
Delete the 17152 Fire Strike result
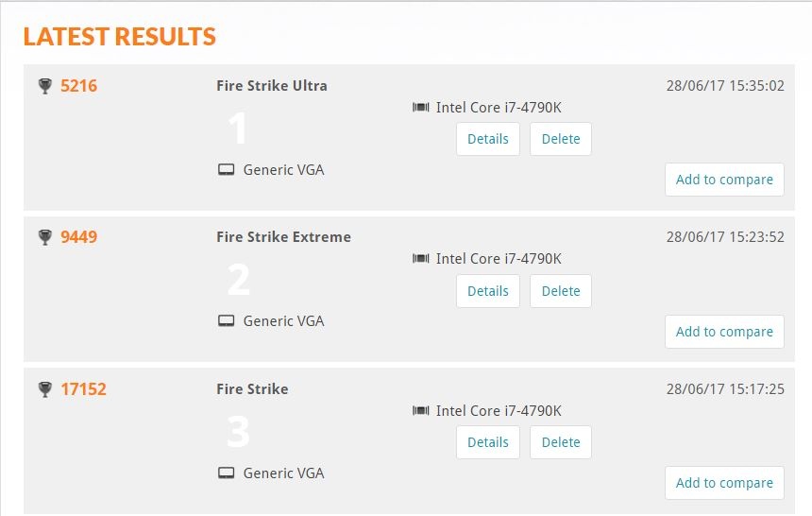[x=561, y=442]
